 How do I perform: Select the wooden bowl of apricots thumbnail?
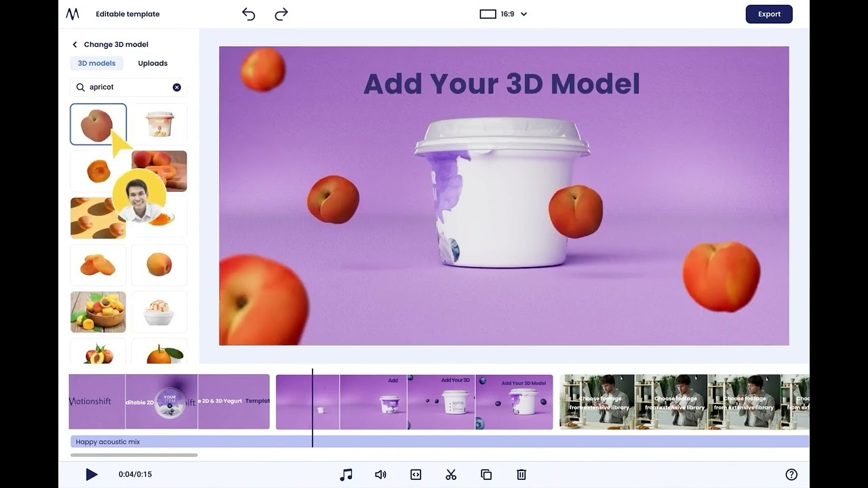[x=98, y=312]
